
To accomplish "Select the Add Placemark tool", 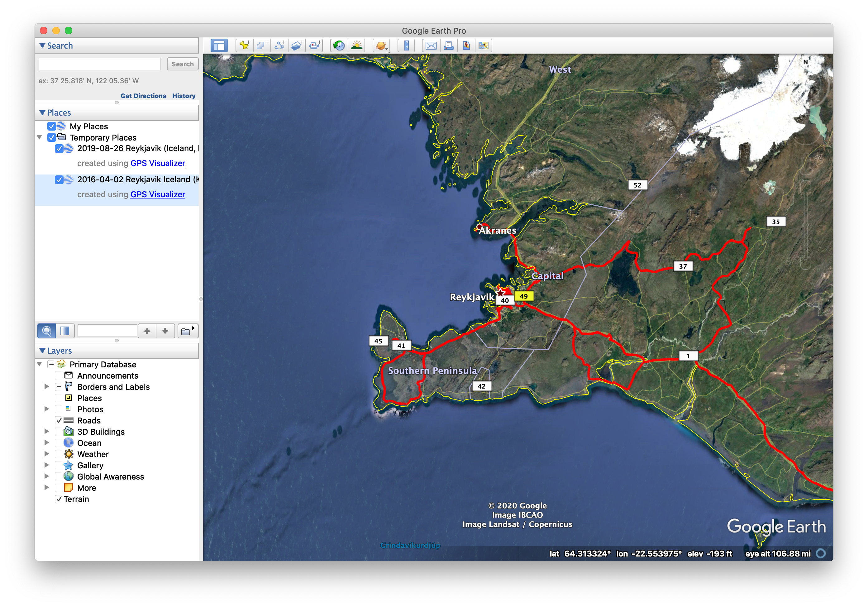I will tap(244, 45).
